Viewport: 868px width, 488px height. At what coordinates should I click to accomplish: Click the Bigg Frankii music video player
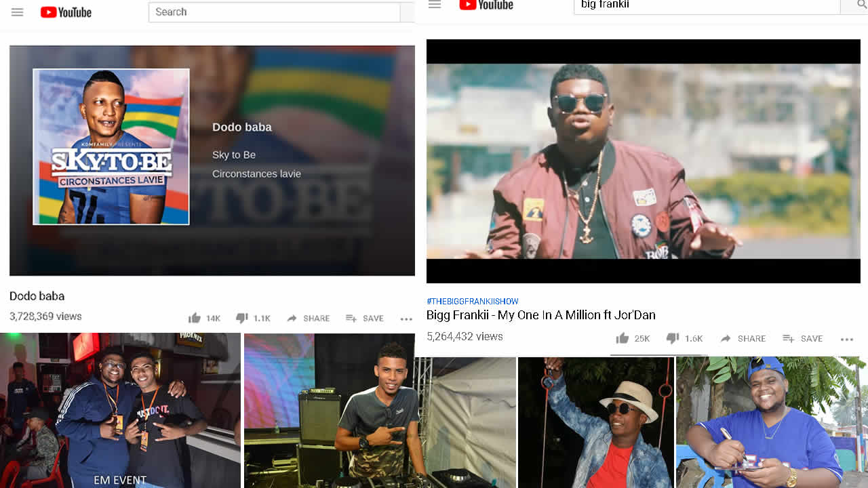coord(643,161)
